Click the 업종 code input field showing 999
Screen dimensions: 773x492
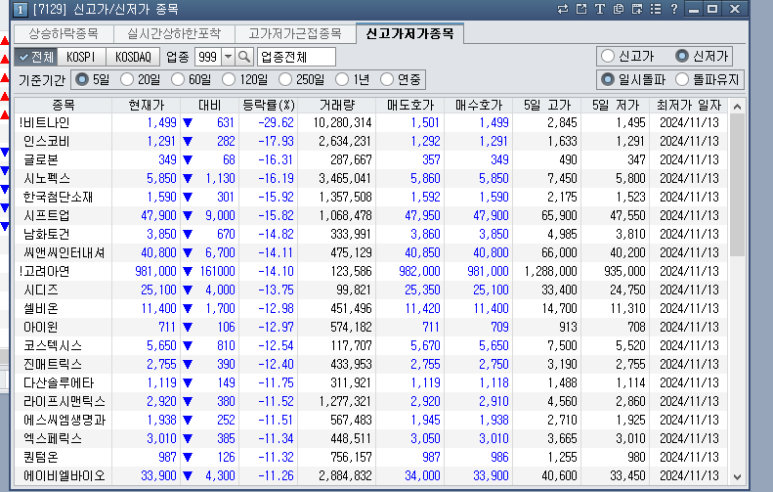tap(209, 57)
